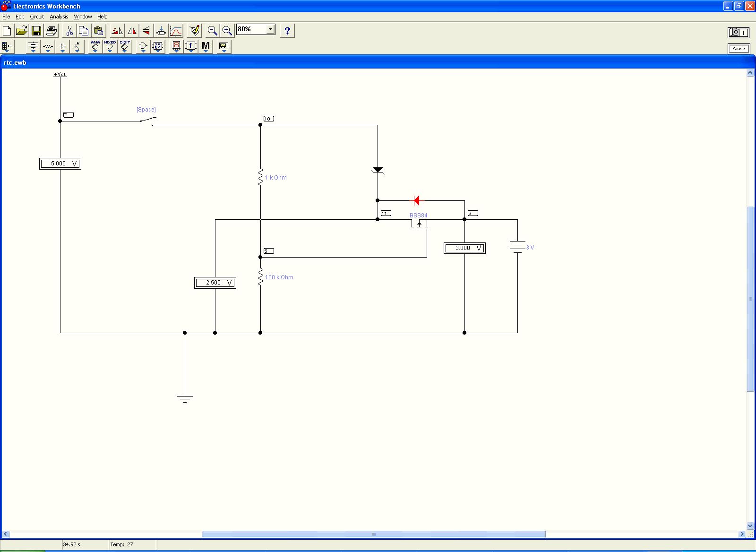Open the zoom percentage dropdown
The width and height of the screenshot is (756, 552).
(270, 29)
